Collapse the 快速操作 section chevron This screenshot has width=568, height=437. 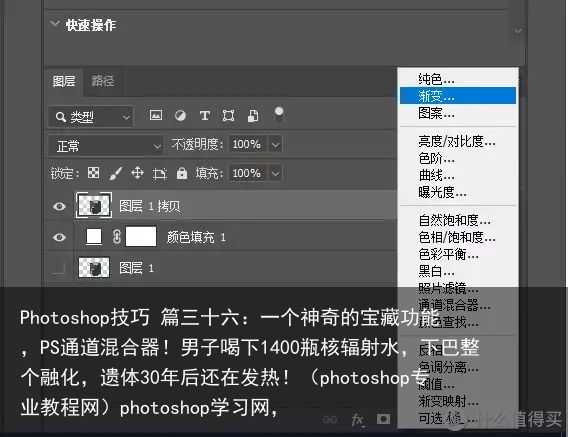point(55,24)
